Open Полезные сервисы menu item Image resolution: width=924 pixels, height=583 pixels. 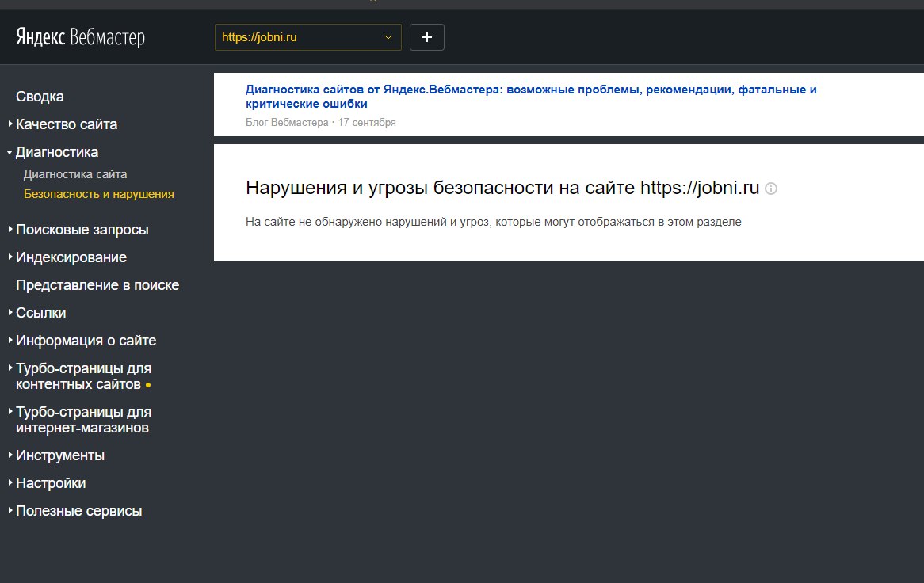point(78,511)
